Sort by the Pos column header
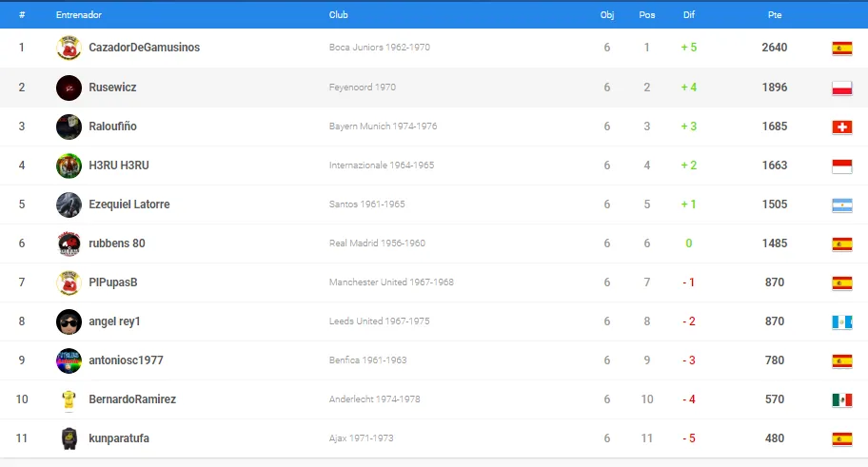 click(x=646, y=15)
